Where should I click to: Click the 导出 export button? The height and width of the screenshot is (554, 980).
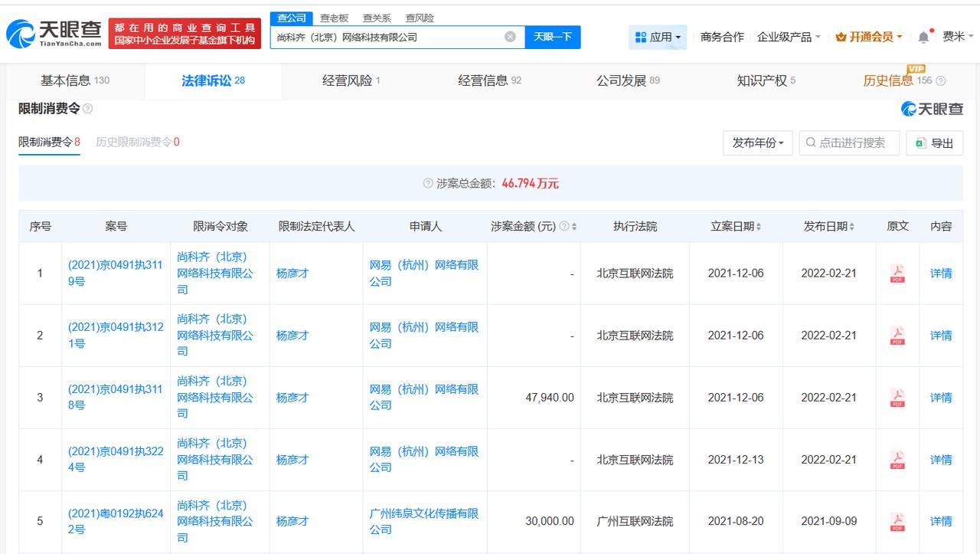point(934,143)
